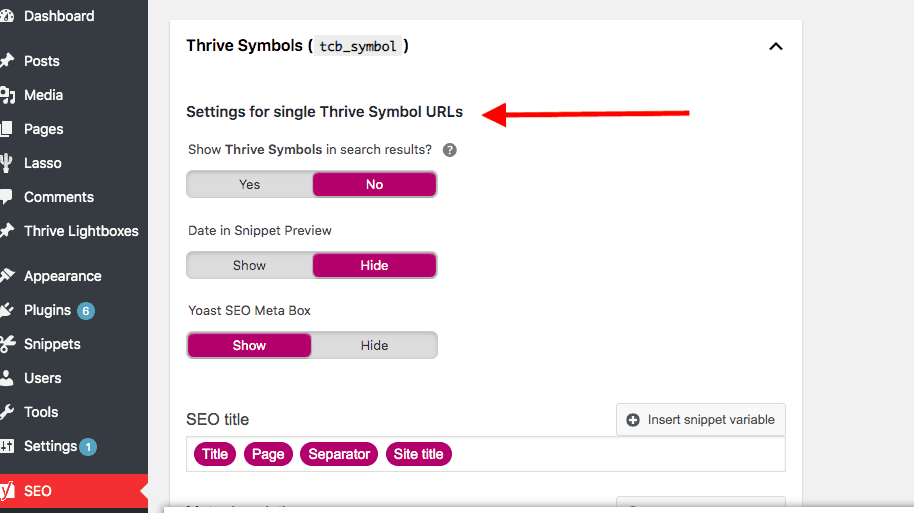Set Date in Snippet Preview to Show
914x513 pixels.
click(x=249, y=265)
